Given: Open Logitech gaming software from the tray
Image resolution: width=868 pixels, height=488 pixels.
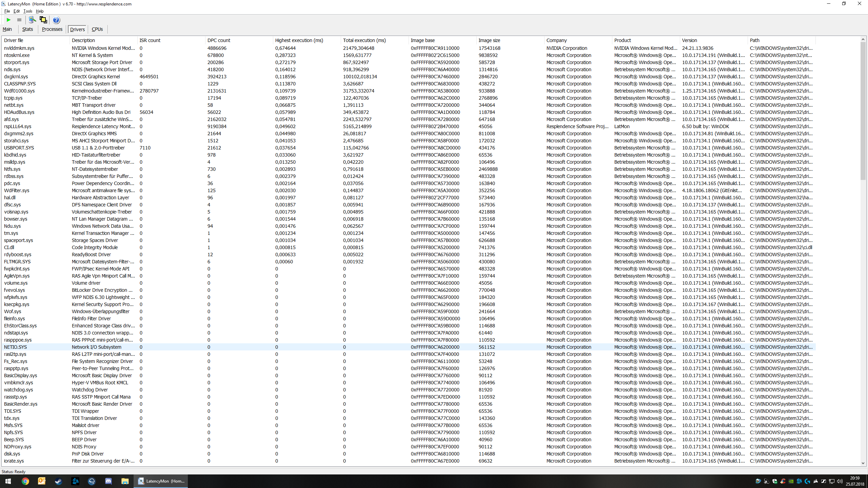Looking at the screenshot, I should click(807, 481).
